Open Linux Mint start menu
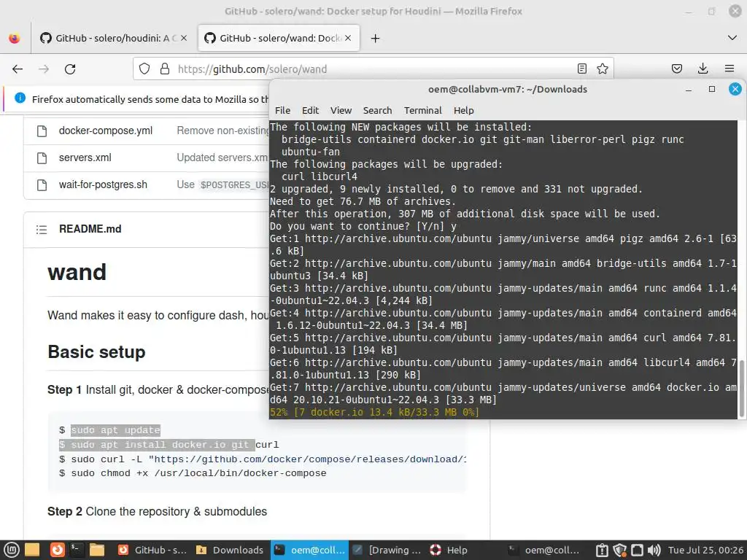 [x=12, y=550]
